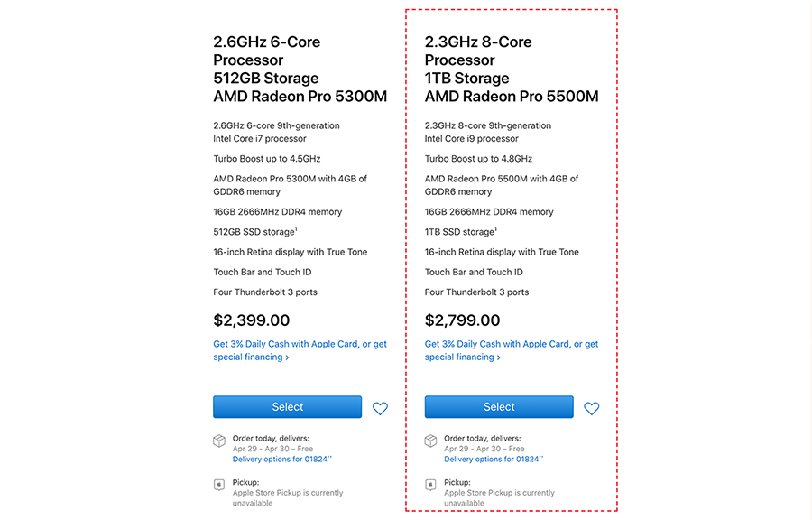
Task: Click delivery box icon under 8-Core model
Action: tap(430, 441)
